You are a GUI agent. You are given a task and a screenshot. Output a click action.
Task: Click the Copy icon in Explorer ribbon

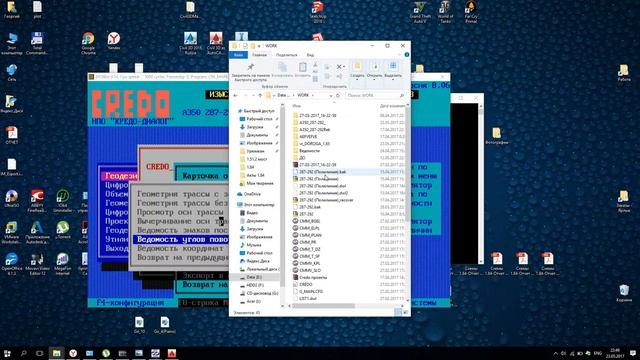coord(282,67)
